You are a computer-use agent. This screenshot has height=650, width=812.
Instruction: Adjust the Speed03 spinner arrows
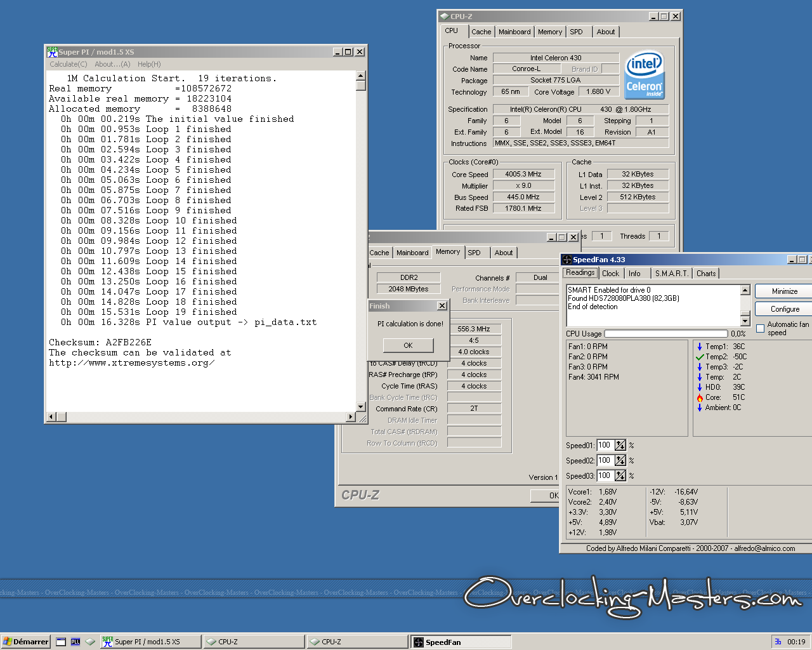(x=620, y=476)
